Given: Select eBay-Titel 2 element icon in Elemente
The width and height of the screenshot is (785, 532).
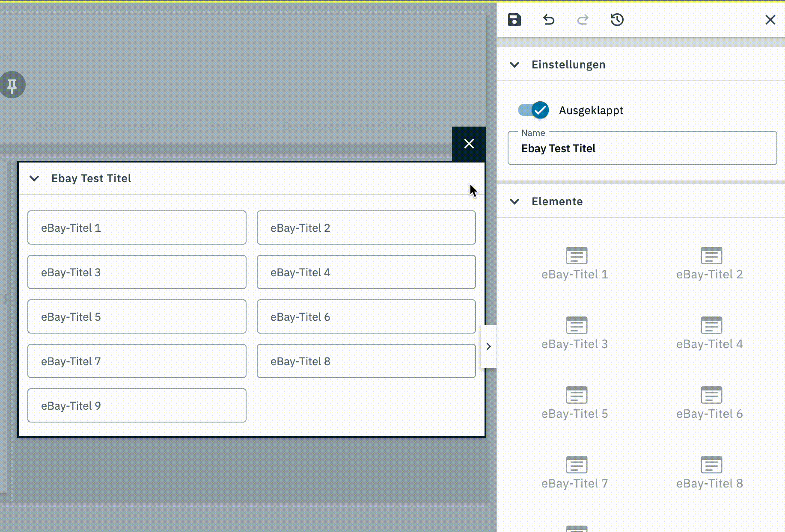Looking at the screenshot, I should (711, 256).
